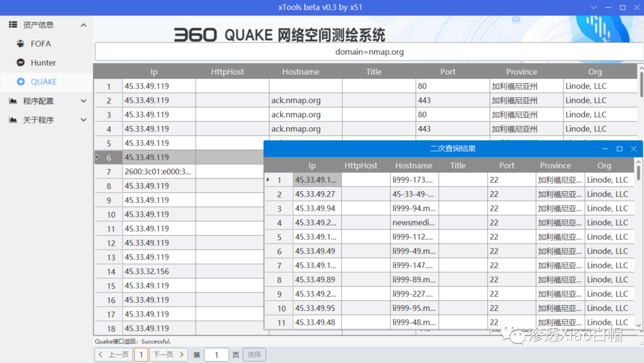
Task: Click the 程序配置 chart icon
Action: click(x=13, y=101)
